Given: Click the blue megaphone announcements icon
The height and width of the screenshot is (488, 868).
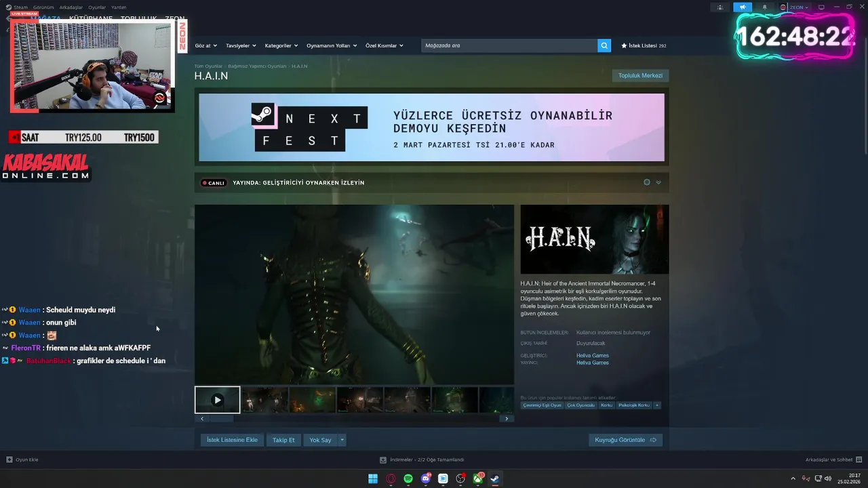Looking at the screenshot, I should pyautogui.click(x=743, y=7).
